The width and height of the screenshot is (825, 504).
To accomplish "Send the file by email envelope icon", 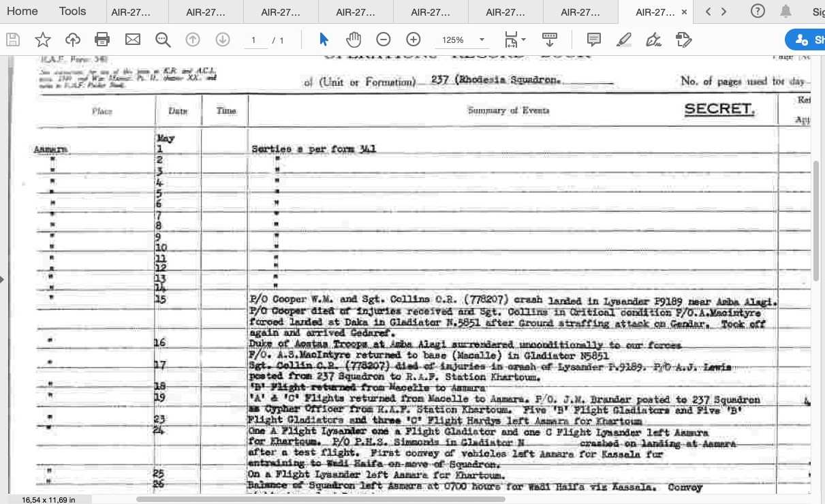I will [132, 40].
